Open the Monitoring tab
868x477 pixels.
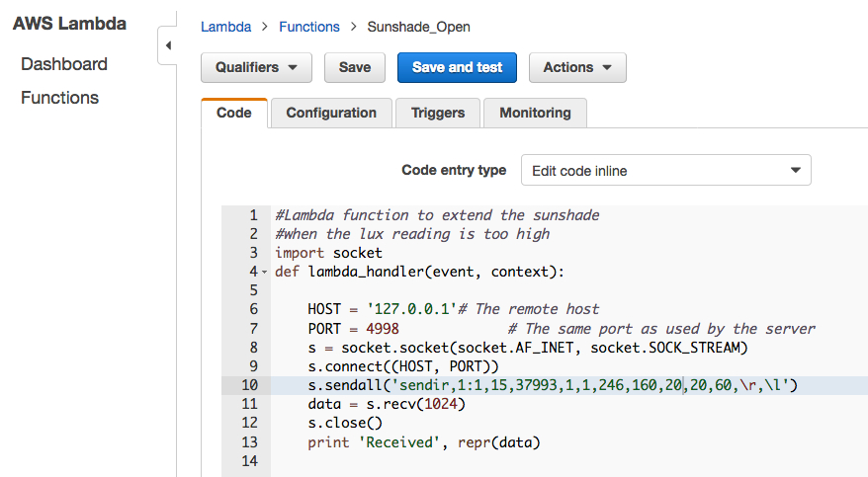535,113
